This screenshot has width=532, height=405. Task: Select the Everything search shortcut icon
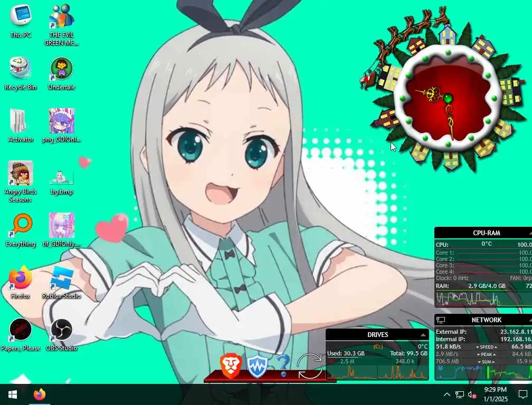[21, 230]
